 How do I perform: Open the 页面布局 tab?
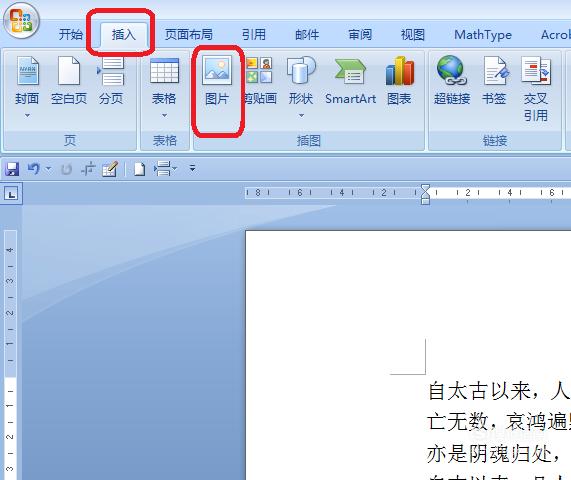(189, 35)
